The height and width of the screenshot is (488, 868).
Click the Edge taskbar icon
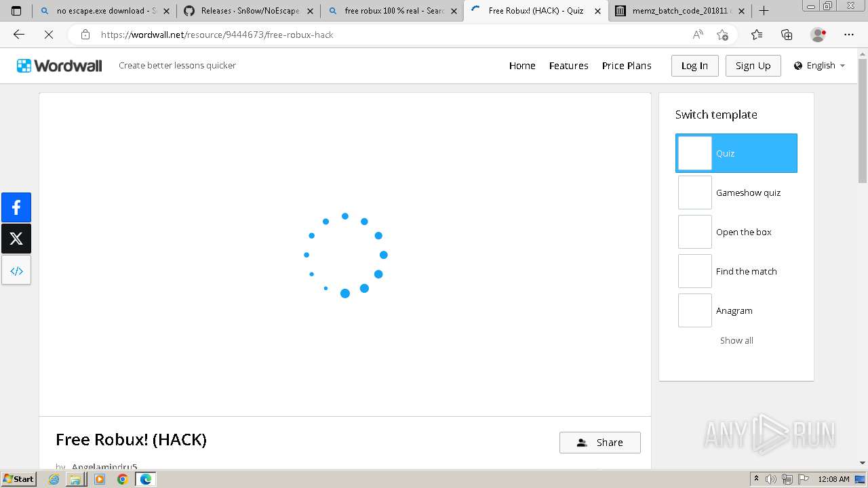point(145,479)
